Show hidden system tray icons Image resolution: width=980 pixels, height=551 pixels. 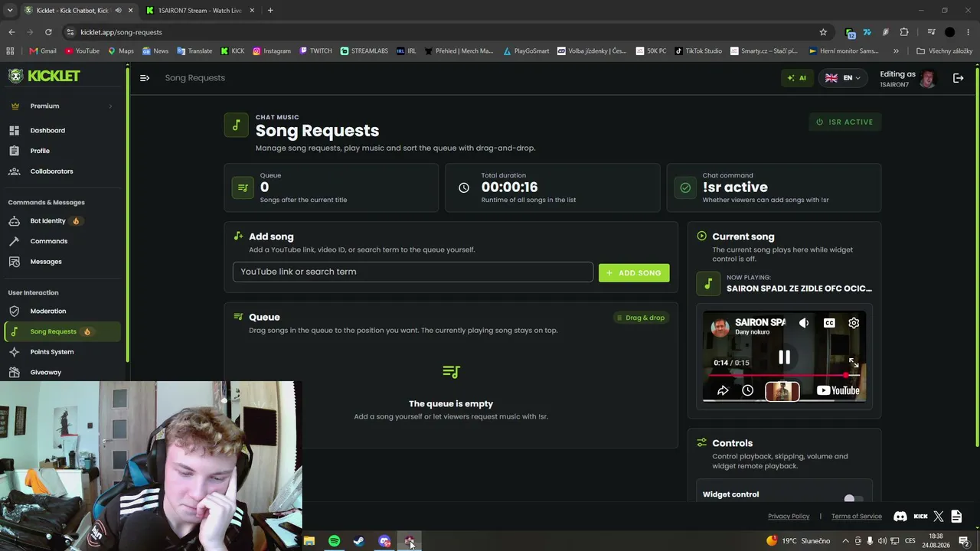[x=845, y=541]
